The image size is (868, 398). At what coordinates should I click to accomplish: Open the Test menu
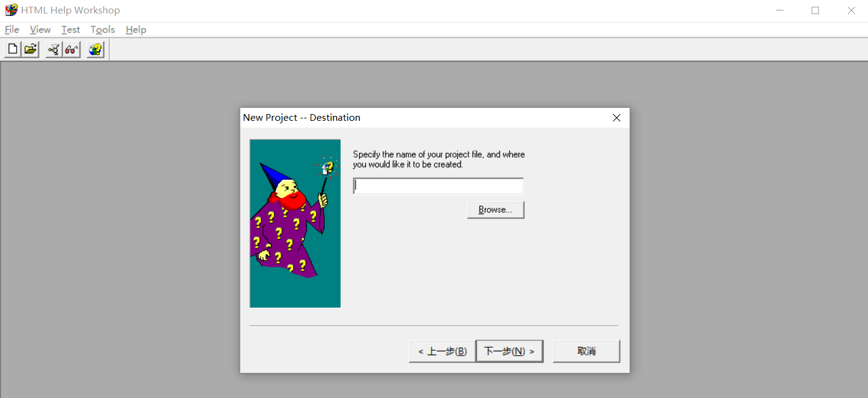coord(70,29)
